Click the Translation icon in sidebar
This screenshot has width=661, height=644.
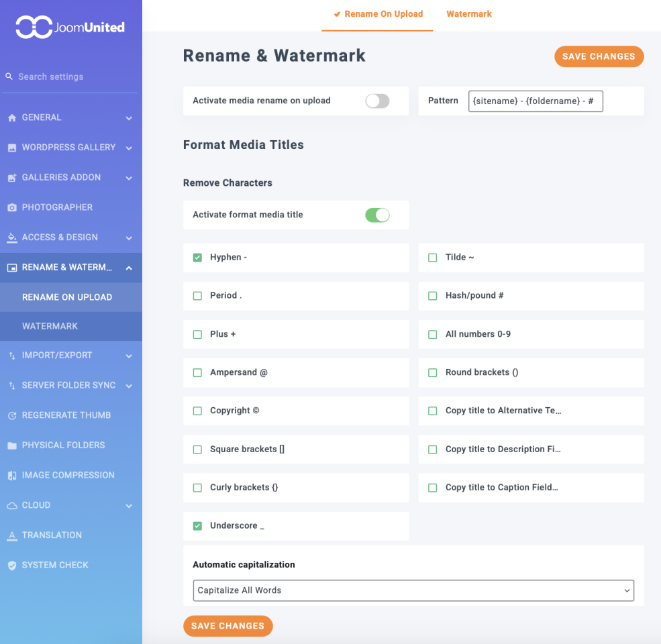point(12,535)
